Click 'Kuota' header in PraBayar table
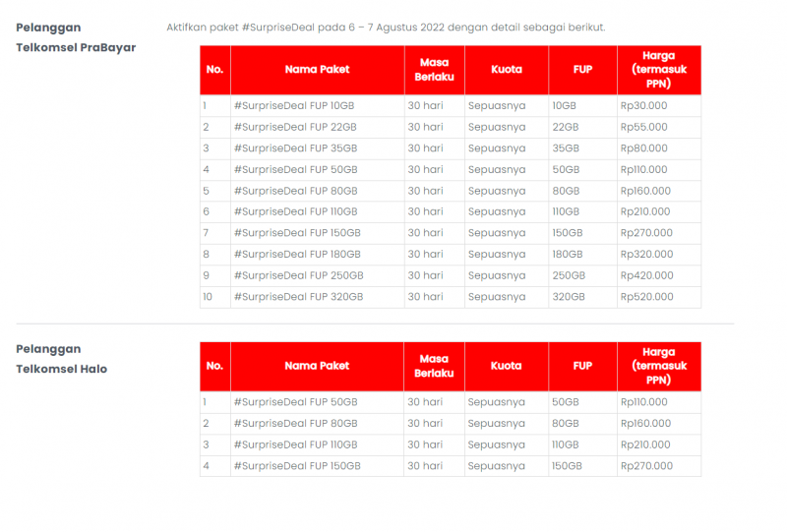 tap(507, 70)
